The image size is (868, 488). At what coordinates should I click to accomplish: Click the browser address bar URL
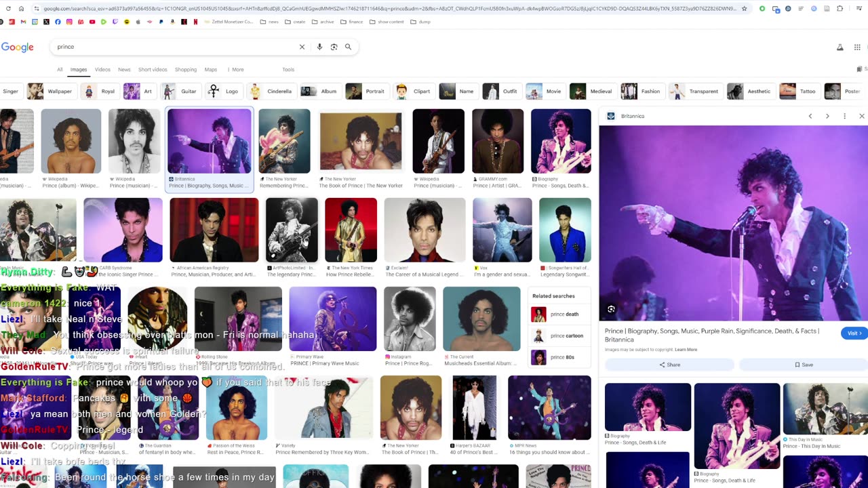pos(389,9)
